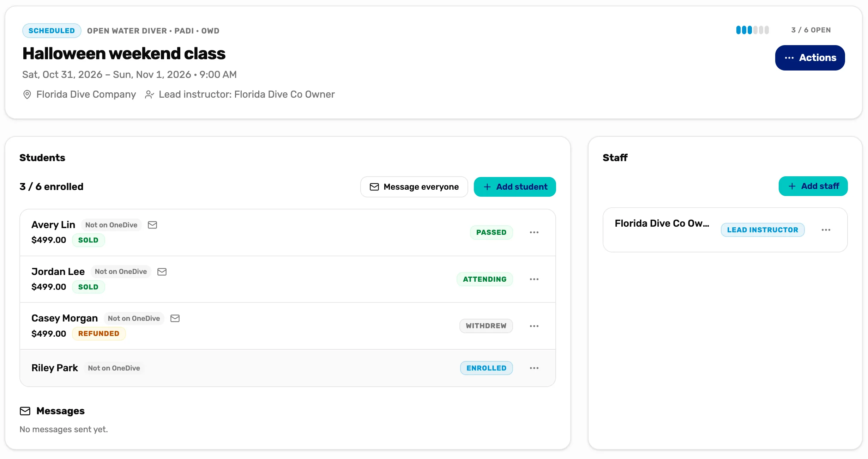Click the Messages section envelope icon
This screenshot has width=868, height=459.
click(x=25, y=411)
